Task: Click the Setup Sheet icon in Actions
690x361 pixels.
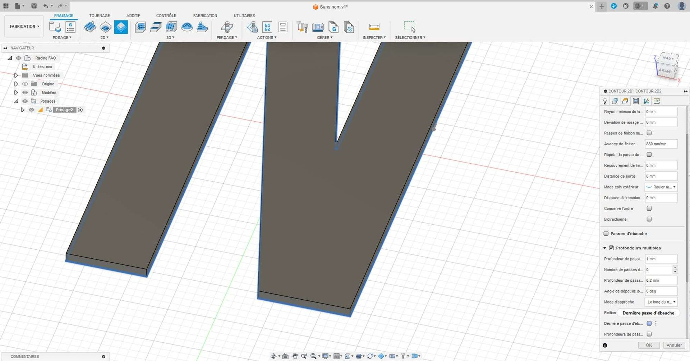Action: pyautogui.click(x=283, y=27)
